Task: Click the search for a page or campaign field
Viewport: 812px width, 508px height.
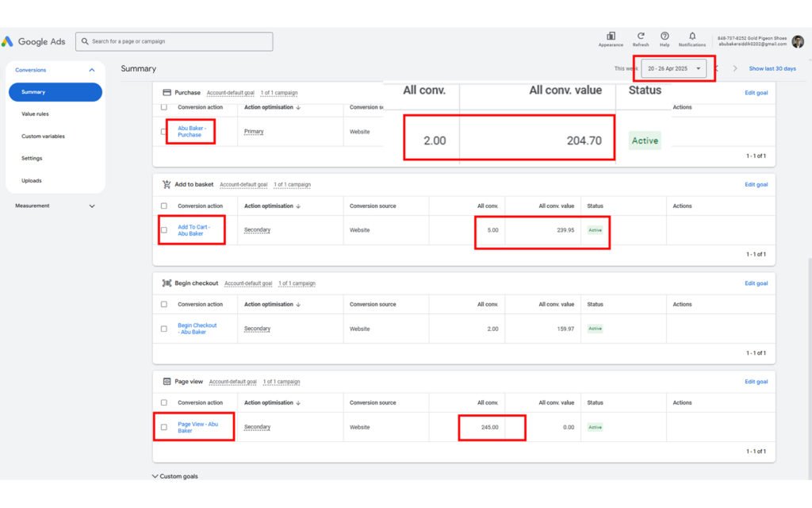Action: pos(174,41)
